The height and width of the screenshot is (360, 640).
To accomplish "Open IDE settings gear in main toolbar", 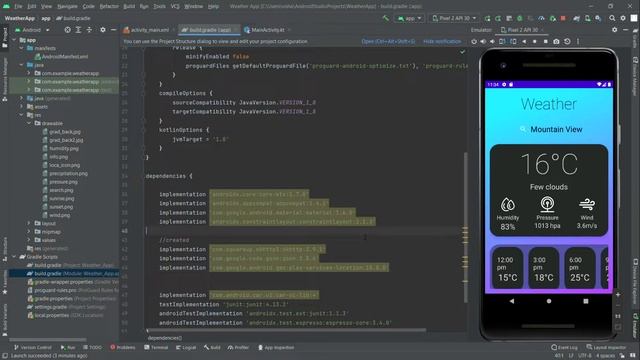I will click(623, 18).
